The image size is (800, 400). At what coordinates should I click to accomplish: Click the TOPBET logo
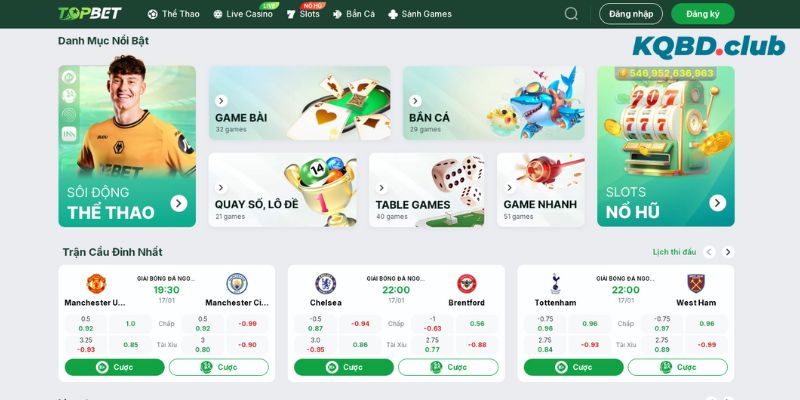point(90,14)
